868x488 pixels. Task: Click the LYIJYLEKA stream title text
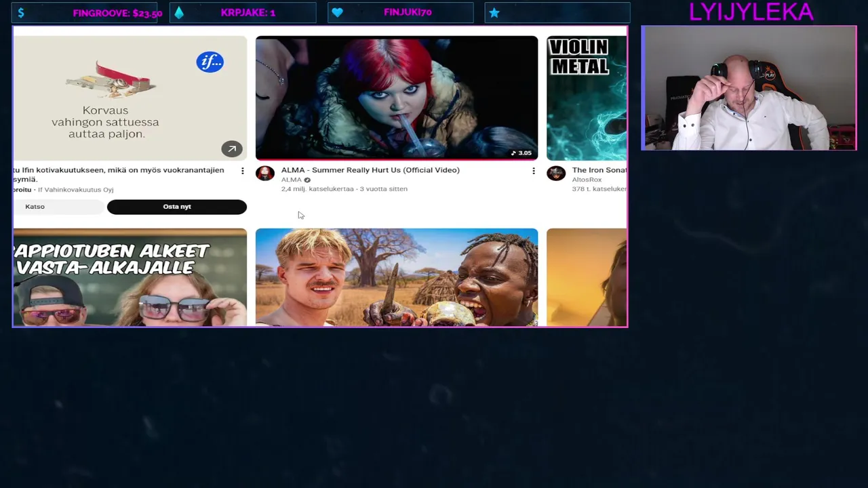pyautogui.click(x=751, y=12)
